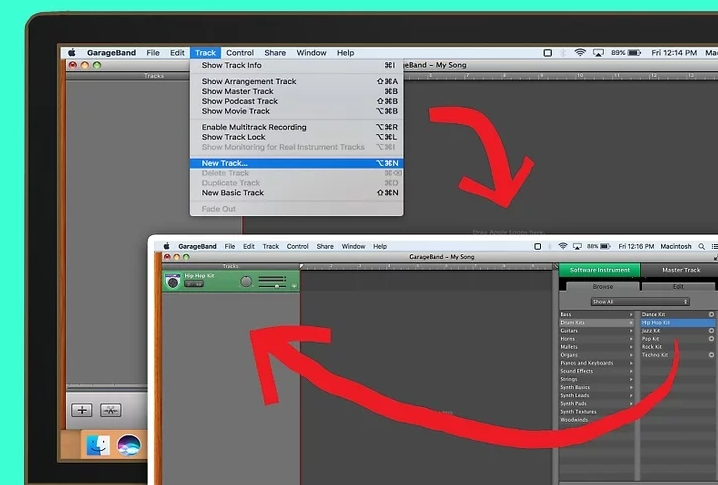
Task: Choose Show Track Info menu entry
Action: coord(297,65)
